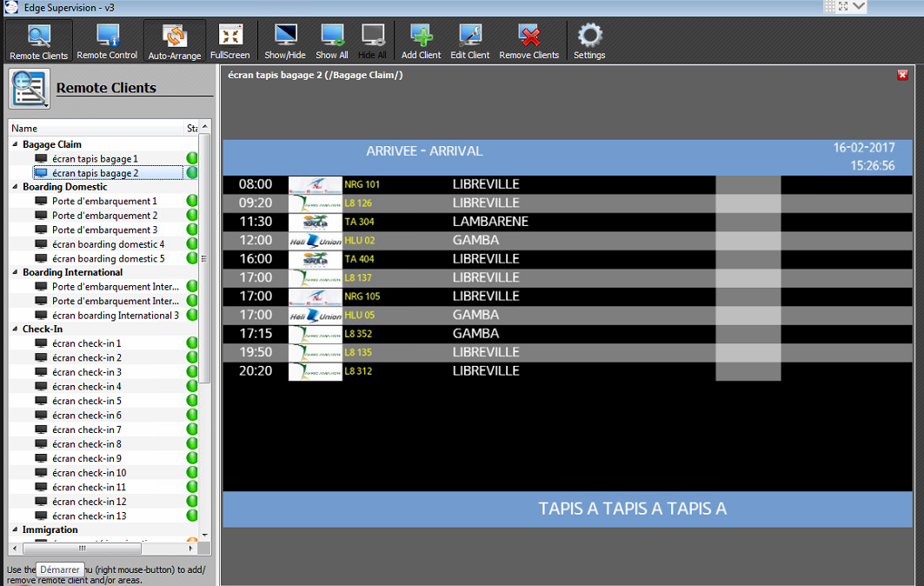
Task: Add a new client with Add Client
Action: (x=422, y=41)
